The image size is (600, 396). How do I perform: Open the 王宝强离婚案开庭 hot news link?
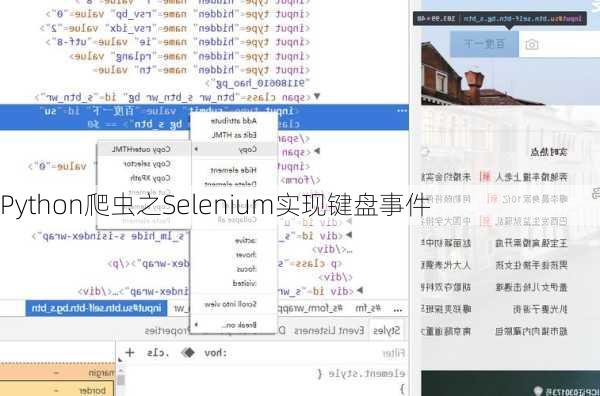(x=531, y=243)
